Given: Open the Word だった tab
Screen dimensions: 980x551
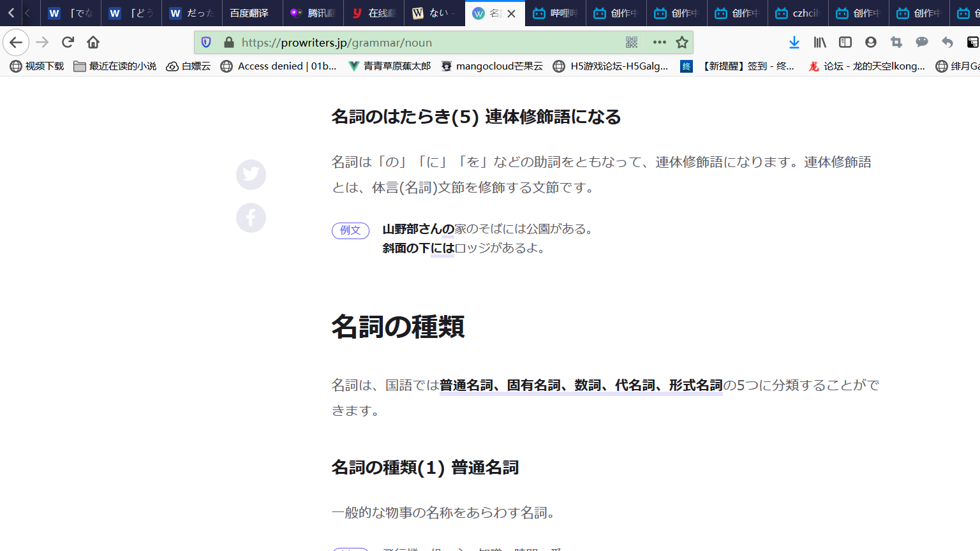Looking at the screenshot, I should click(x=192, y=13).
